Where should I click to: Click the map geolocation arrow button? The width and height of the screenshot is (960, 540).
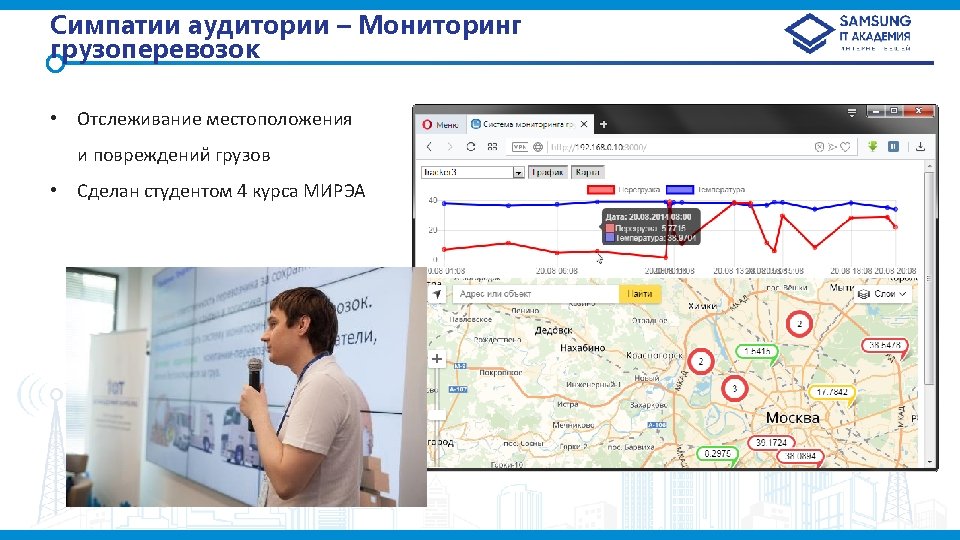coord(437,294)
